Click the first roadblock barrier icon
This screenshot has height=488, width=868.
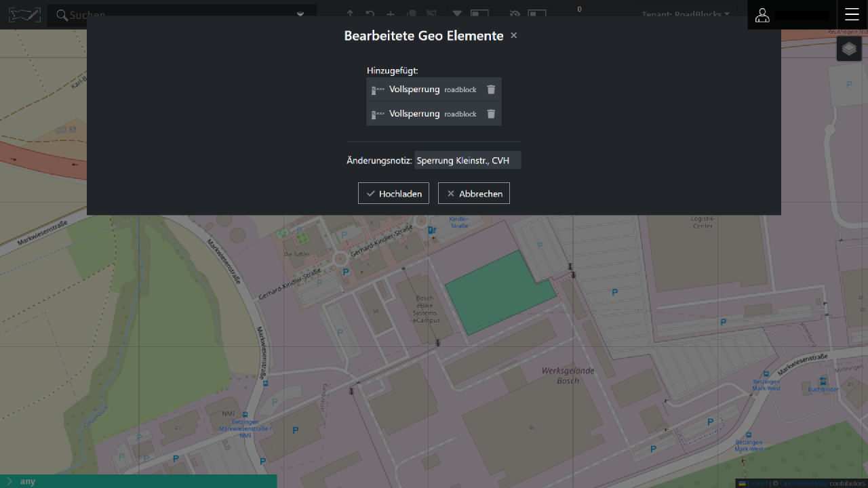378,89
